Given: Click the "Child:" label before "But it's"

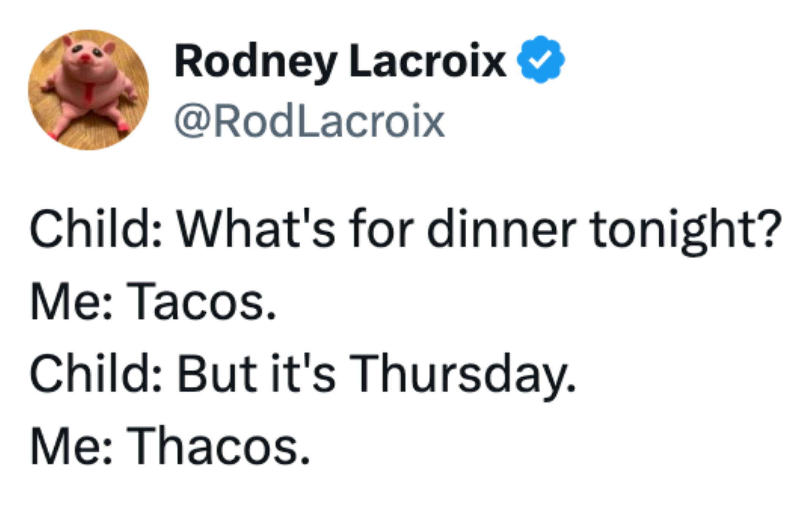Looking at the screenshot, I should click(96, 373).
